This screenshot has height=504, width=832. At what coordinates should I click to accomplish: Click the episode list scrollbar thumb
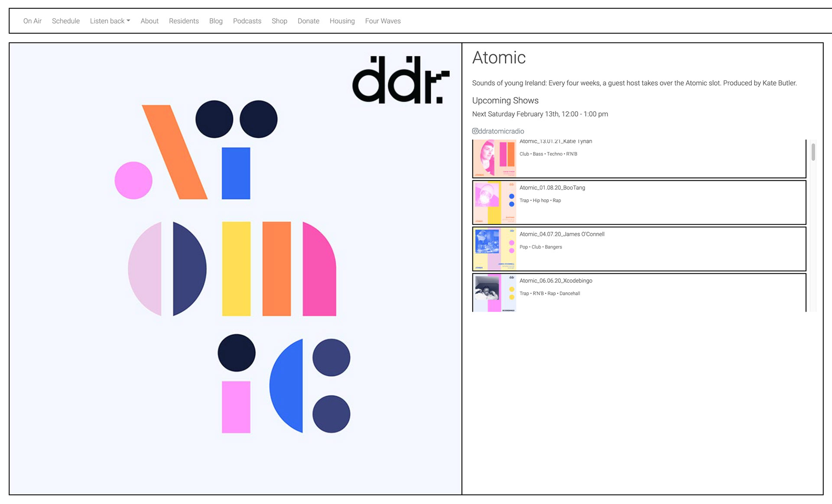[x=813, y=152]
